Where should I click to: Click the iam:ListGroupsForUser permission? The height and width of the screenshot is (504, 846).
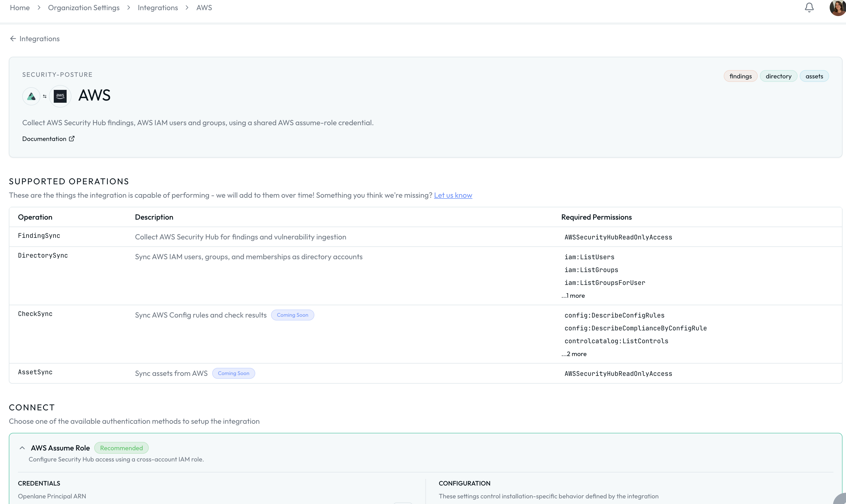coord(604,283)
